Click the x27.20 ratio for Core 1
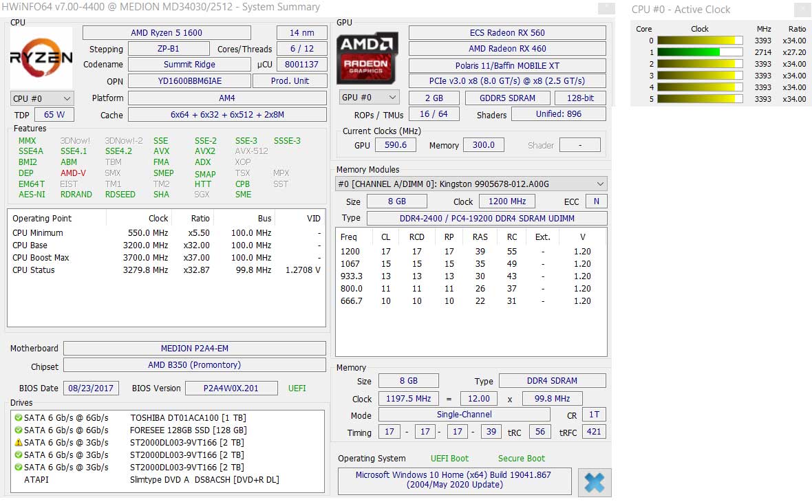Image resolution: width=812 pixels, height=504 pixels. click(794, 52)
